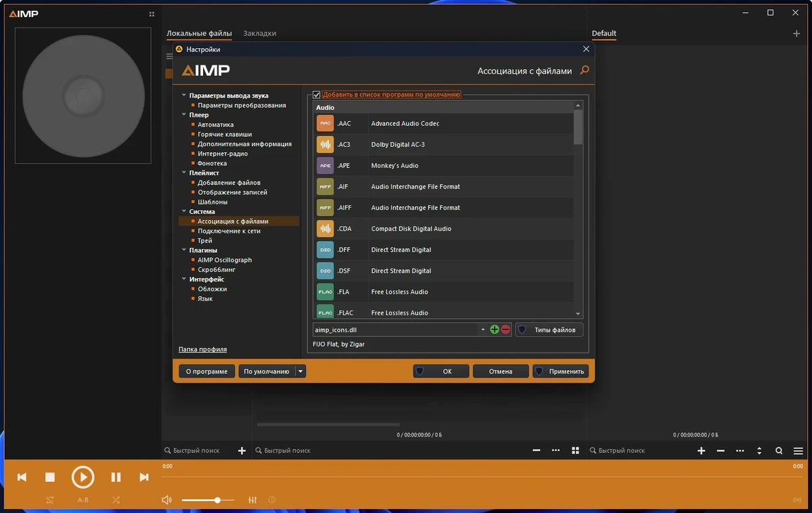Screen dimensions: 812x513
Task: Skip to the previous track
Action: click(x=22, y=477)
